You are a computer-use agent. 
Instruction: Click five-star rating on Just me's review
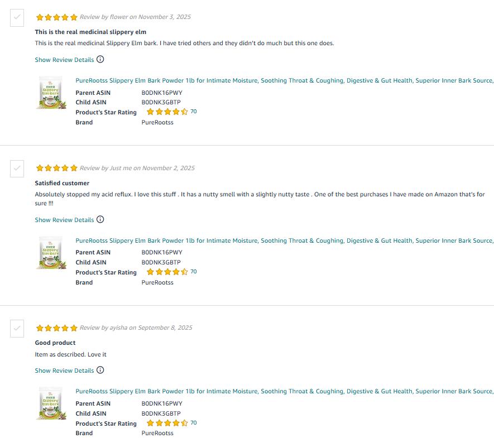coord(56,168)
